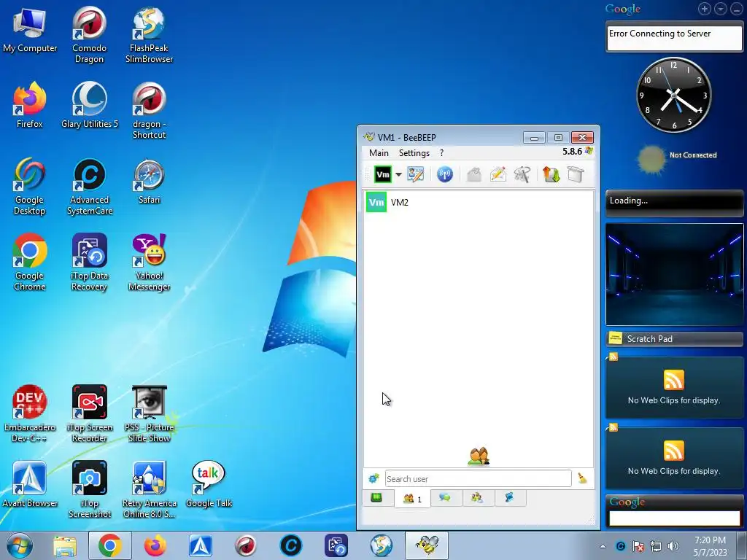Viewport: 747px width, 560px height.
Task: Click the grayed-out house message icon in BeeBEEP toolbar
Action: click(473, 174)
